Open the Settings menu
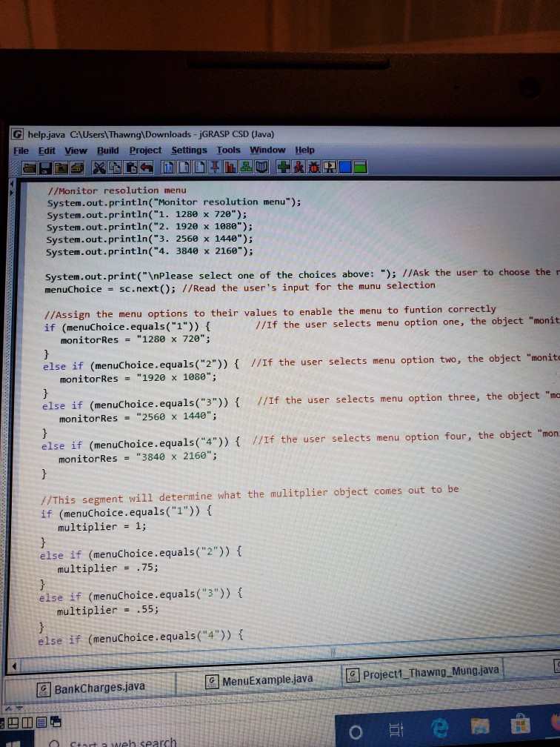Image resolution: width=560 pixels, height=747 pixels. click(x=189, y=150)
